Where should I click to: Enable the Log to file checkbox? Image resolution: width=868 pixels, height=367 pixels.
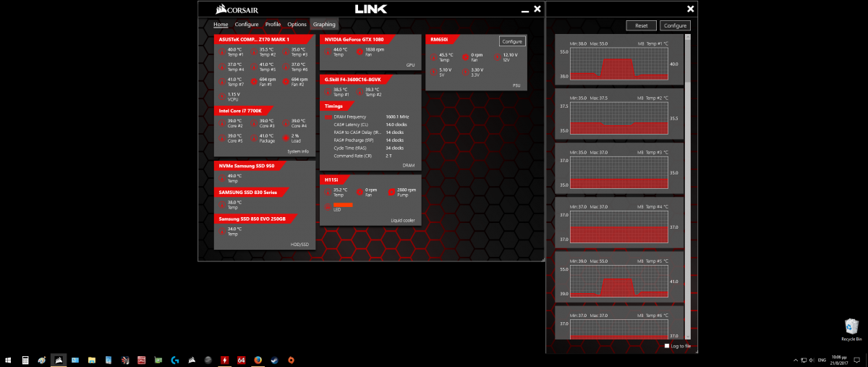(667, 346)
